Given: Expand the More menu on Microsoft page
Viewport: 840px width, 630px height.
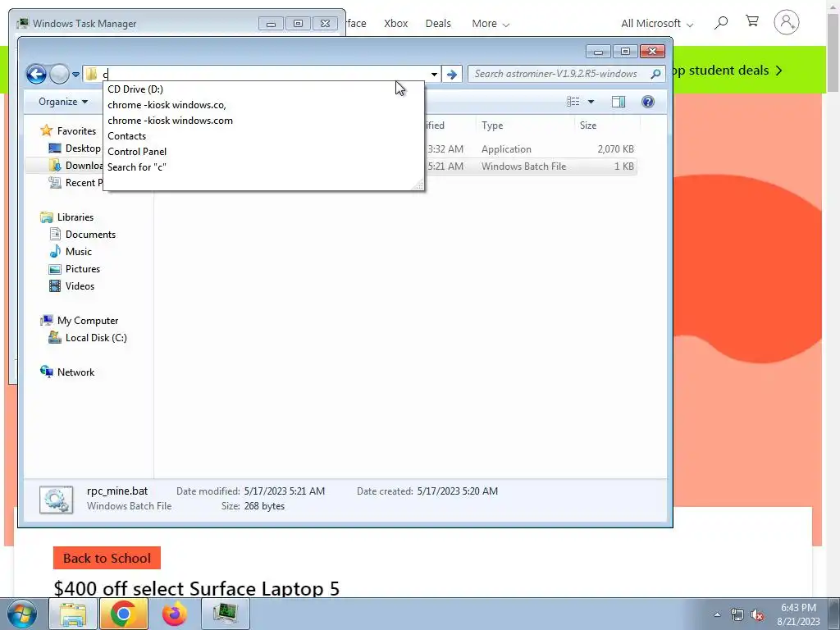Looking at the screenshot, I should tap(491, 24).
